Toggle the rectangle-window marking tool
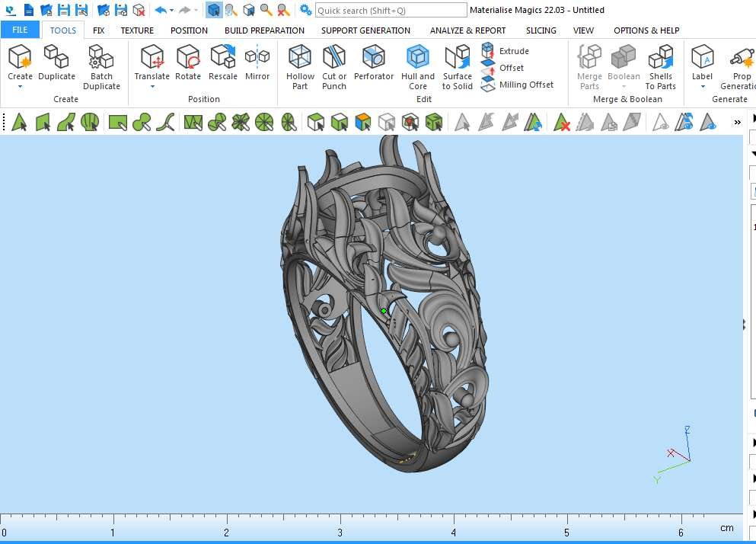The width and height of the screenshot is (756, 544). click(x=117, y=122)
